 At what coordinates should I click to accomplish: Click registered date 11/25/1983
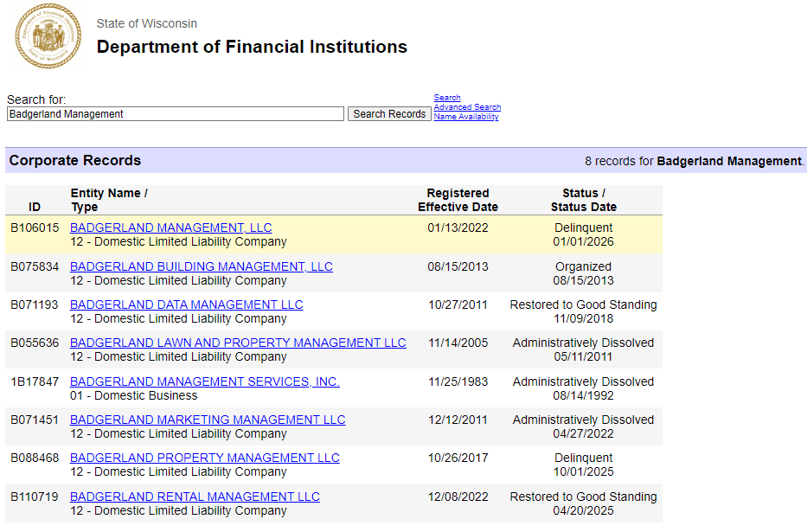(458, 382)
